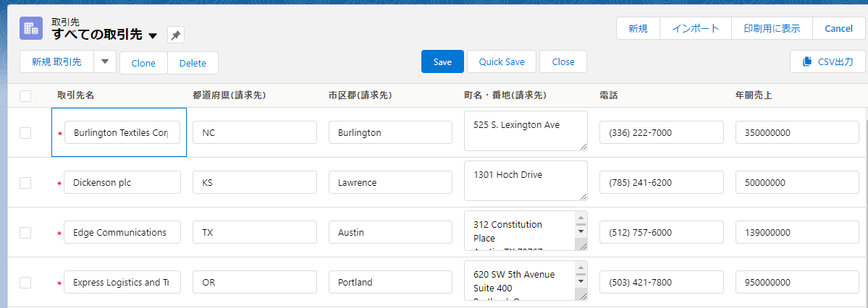Sort by 電話 column header
Screen dimensions: 868x308
[608, 95]
